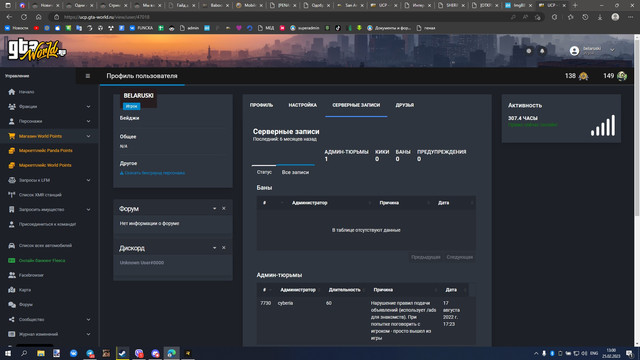
Task: Click the user avatar icon in header
Action: click(574, 51)
